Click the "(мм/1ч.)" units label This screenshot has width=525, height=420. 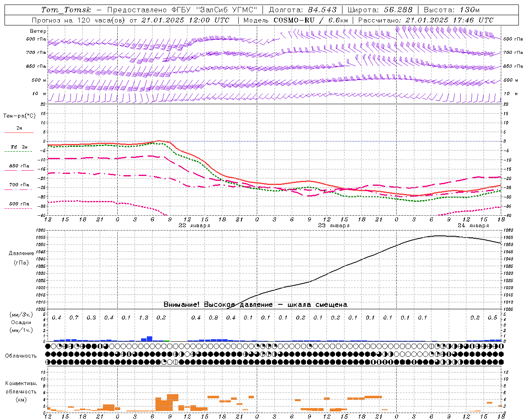[21, 330]
